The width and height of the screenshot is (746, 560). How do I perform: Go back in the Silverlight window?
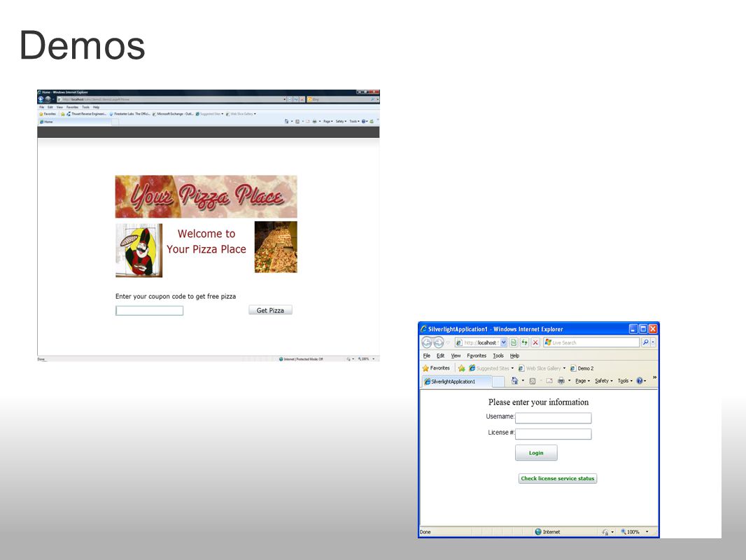coord(427,342)
